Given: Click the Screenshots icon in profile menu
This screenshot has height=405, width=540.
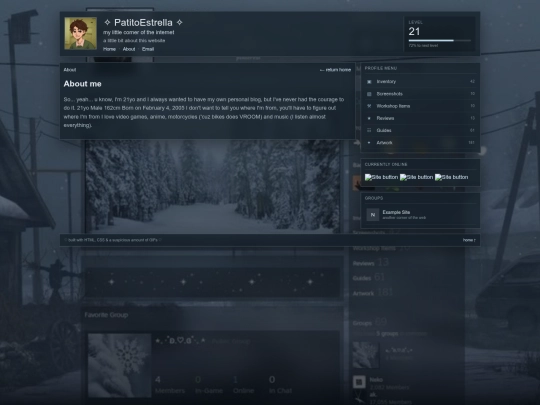Looking at the screenshot, I should click(369, 94).
